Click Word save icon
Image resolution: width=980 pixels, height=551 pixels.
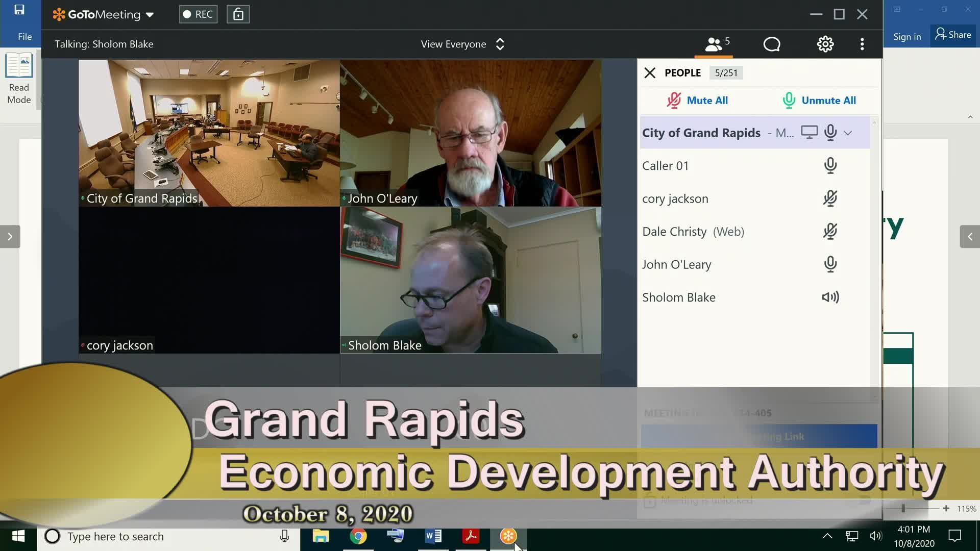[x=19, y=10]
